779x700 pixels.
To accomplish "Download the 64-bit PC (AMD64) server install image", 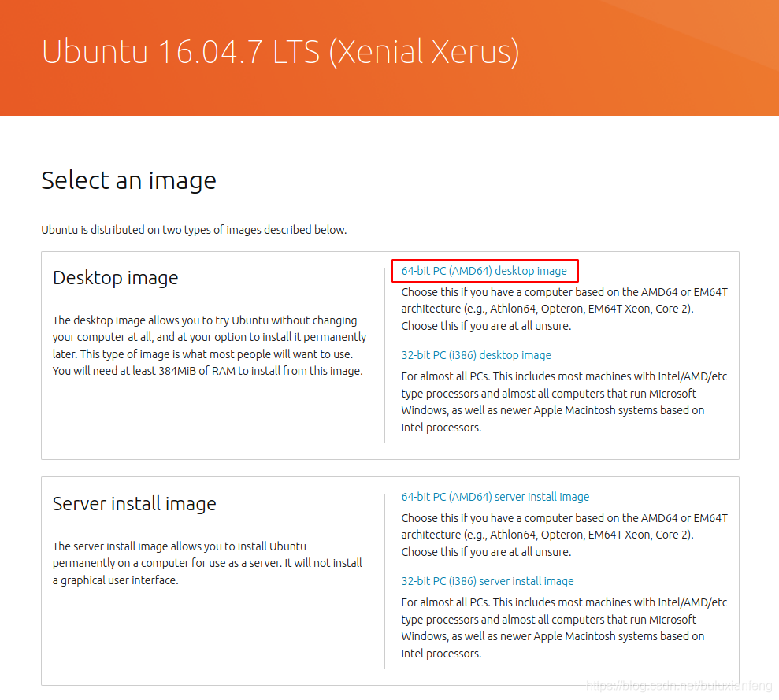I will coord(495,497).
